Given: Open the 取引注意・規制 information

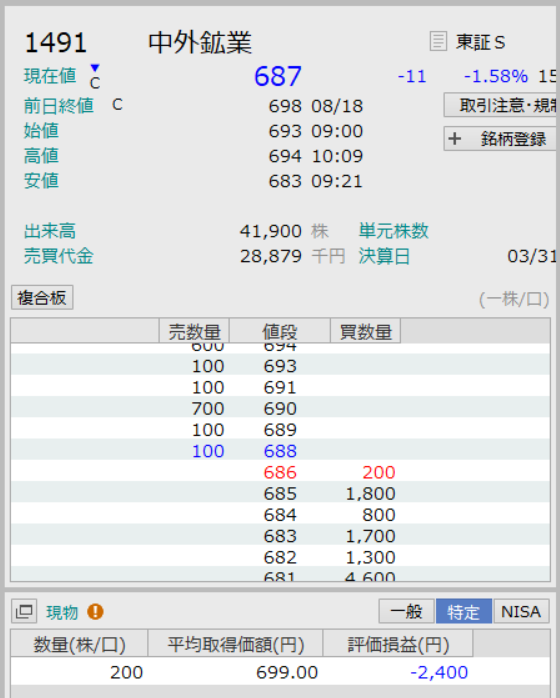Looking at the screenshot, I should click(502, 105).
